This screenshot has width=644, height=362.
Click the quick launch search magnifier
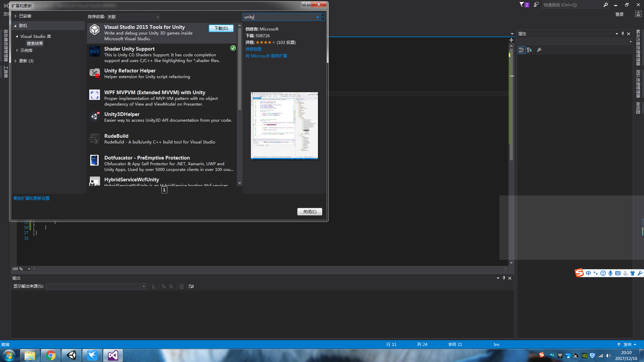[x=605, y=5]
